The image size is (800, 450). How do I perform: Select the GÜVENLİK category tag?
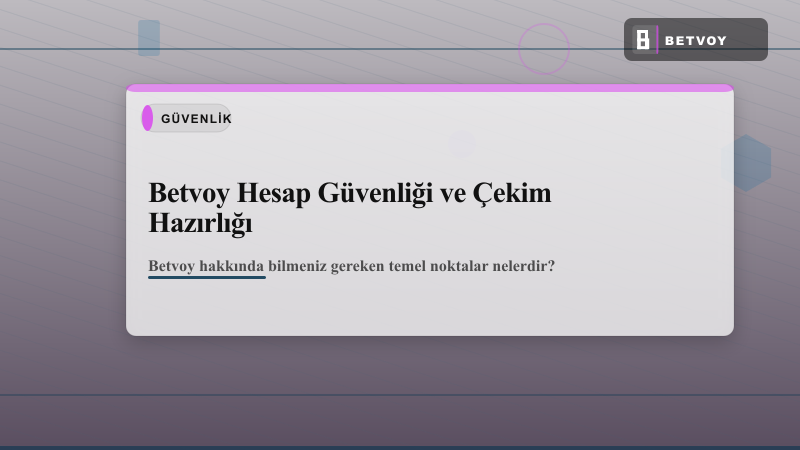click(x=187, y=118)
